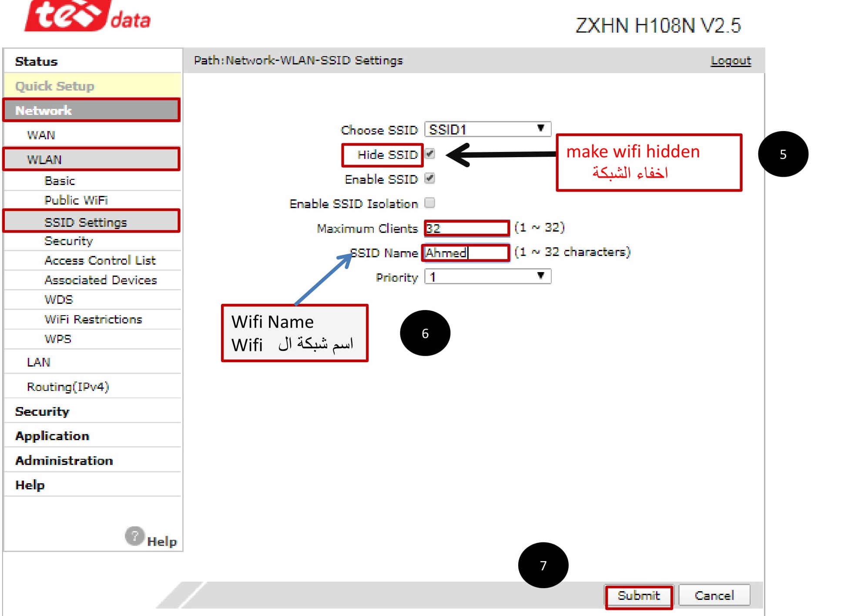Submit the SSID settings
The width and height of the screenshot is (868, 616).
638,596
